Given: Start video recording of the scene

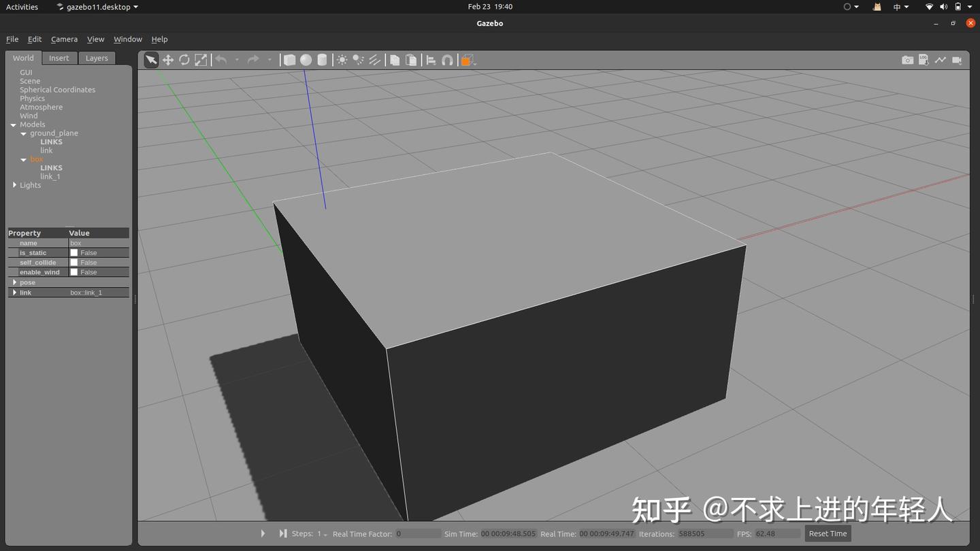Looking at the screenshot, I should coord(957,60).
